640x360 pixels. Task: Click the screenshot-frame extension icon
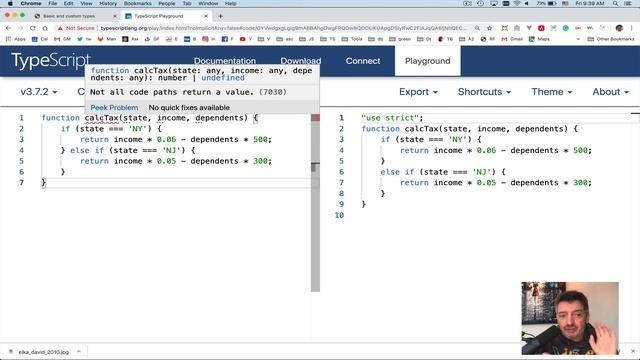tap(505, 28)
